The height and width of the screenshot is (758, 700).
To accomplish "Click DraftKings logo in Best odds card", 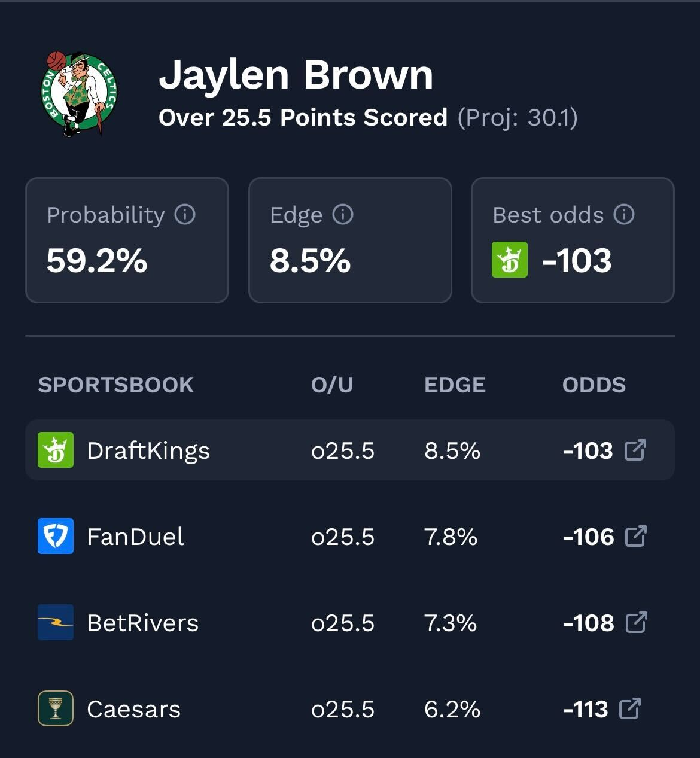I will coord(510,260).
